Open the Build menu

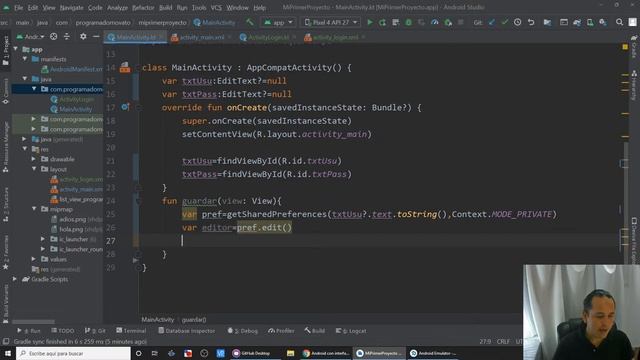pyautogui.click(x=165, y=7)
